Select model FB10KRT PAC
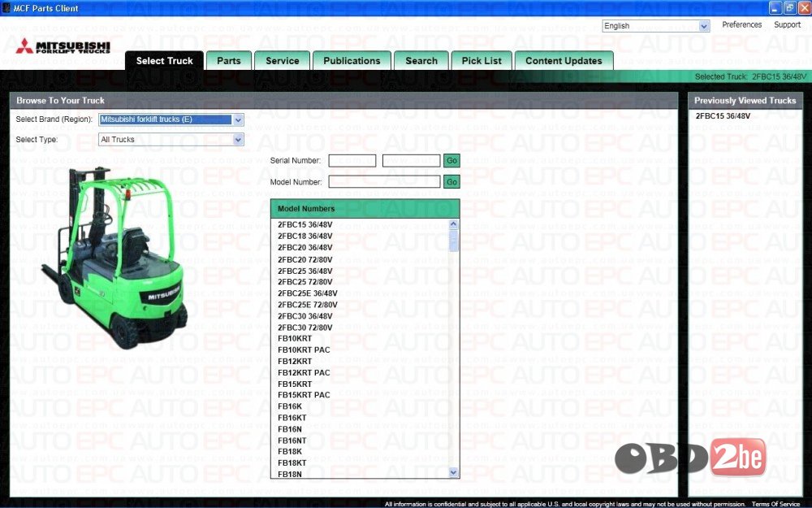The image size is (812, 508). (x=304, y=350)
